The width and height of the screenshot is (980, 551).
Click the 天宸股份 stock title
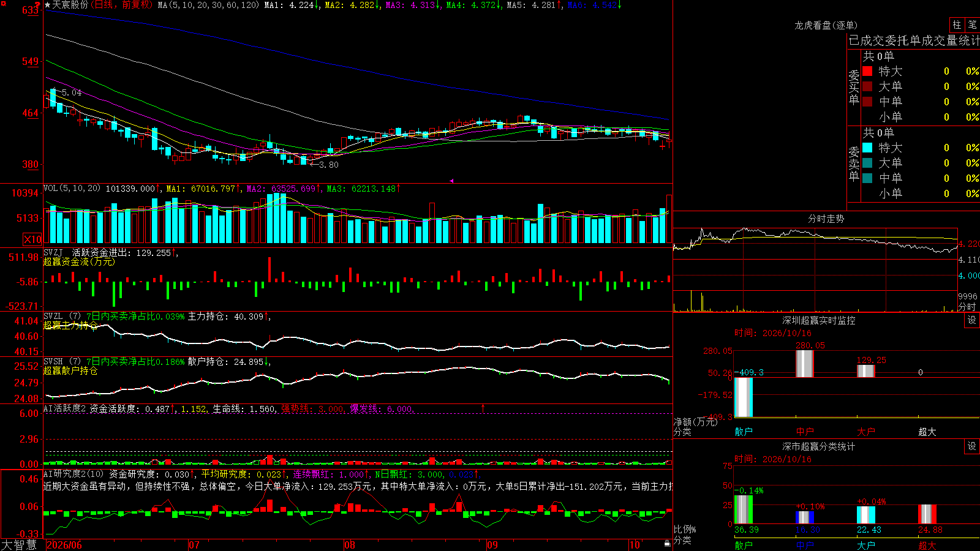coord(70,5)
